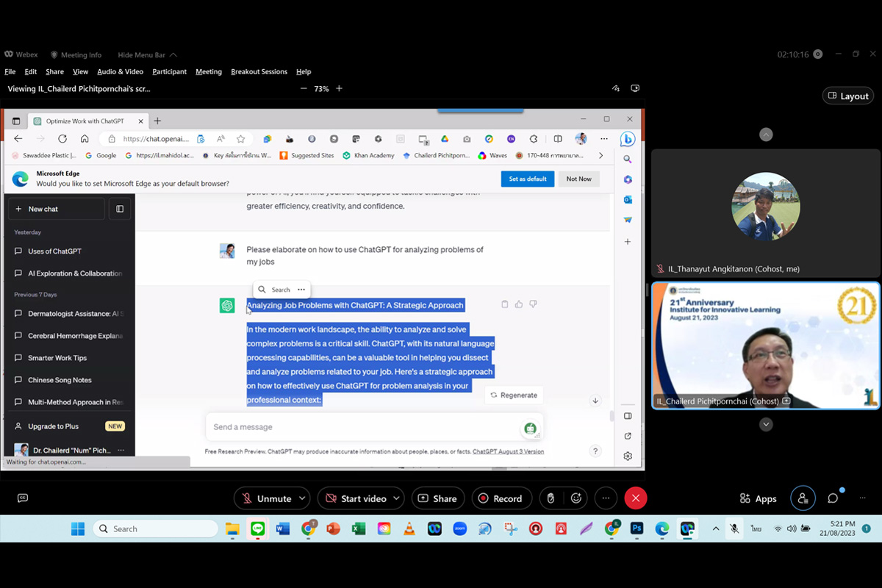Image resolution: width=882 pixels, height=588 pixels.
Task: Click the red leave meeting button
Action: tap(635, 498)
